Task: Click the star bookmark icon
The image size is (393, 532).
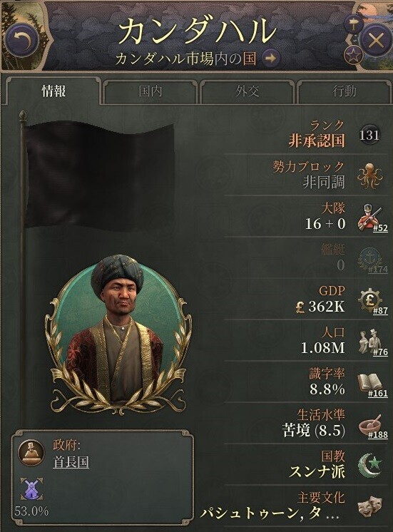Action: coord(354,56)
